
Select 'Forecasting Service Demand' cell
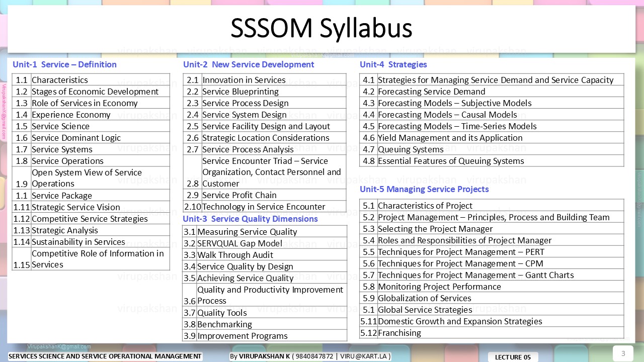[x=501, y=91]
